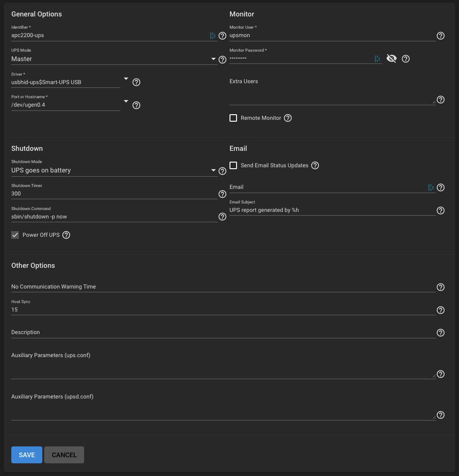Open help for the Identifier field
Image resolution: width=459 pixels, height=476 pixels.
coord(222,36)
